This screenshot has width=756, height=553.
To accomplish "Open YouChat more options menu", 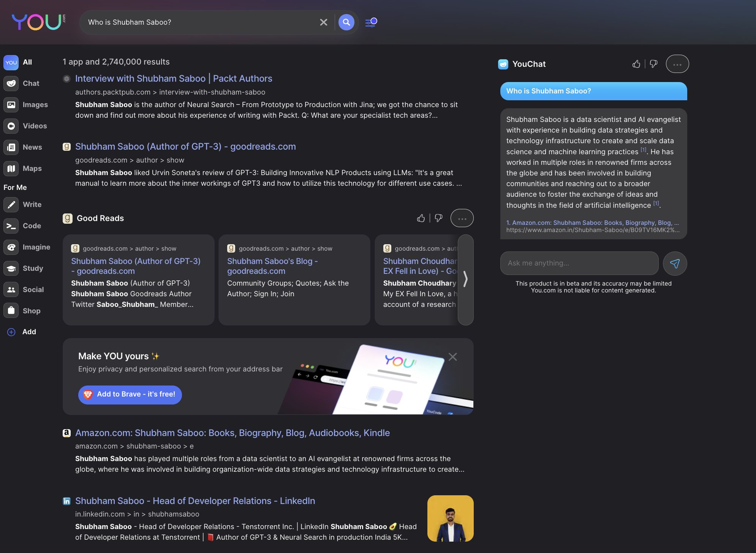I will (x=677, y=64).
